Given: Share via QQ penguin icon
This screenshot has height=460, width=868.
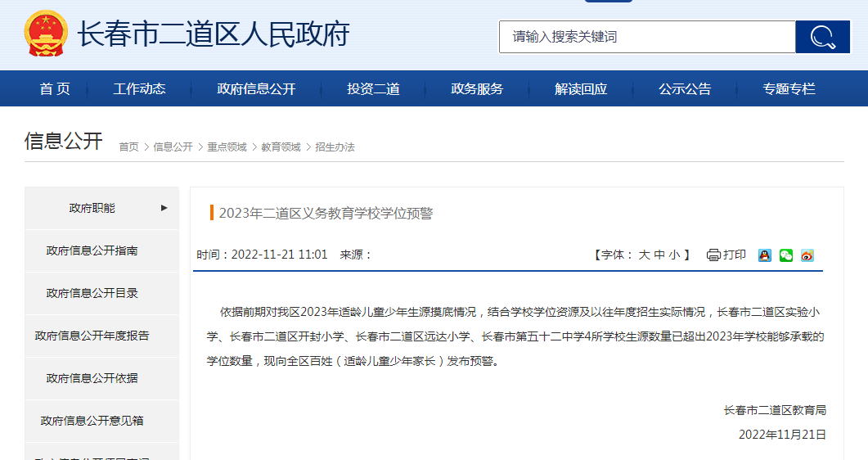Looking at the screenshot, I should click(764, 255).
